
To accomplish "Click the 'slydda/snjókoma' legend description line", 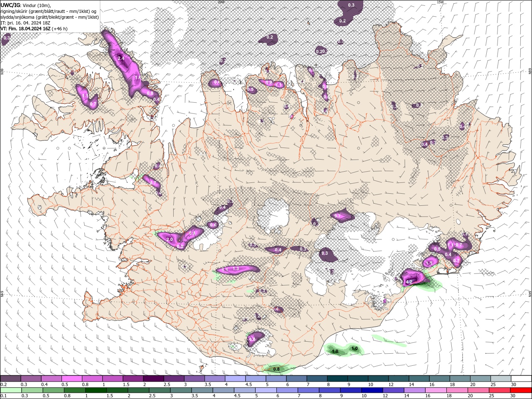I will click(49, 17).
